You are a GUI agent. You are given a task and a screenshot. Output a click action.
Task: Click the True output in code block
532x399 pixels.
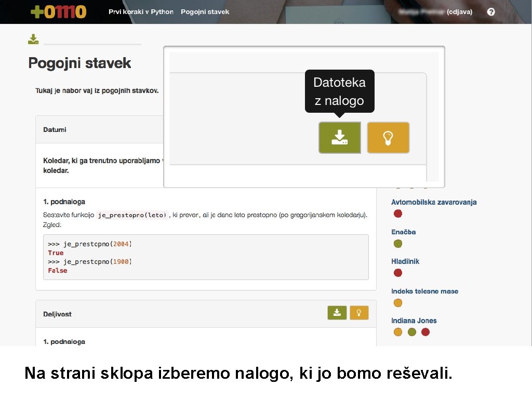[56, 253]
